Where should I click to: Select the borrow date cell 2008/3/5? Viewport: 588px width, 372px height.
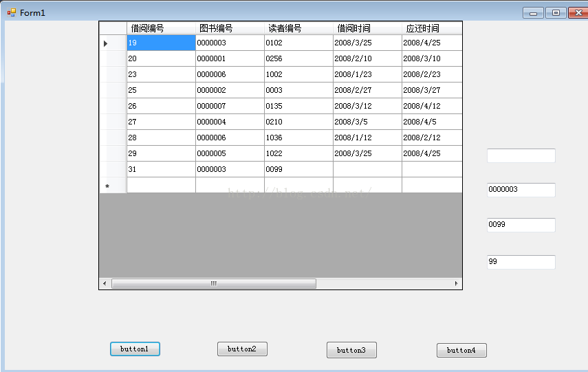(367, 122)
